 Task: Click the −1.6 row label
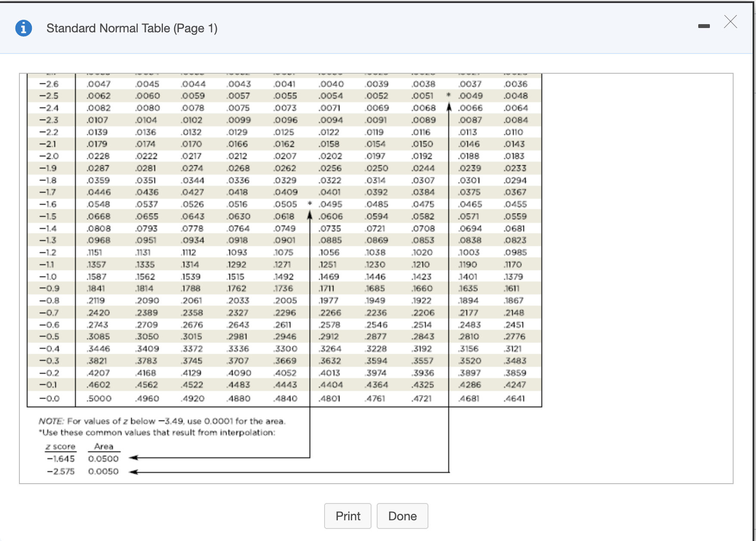48,204
